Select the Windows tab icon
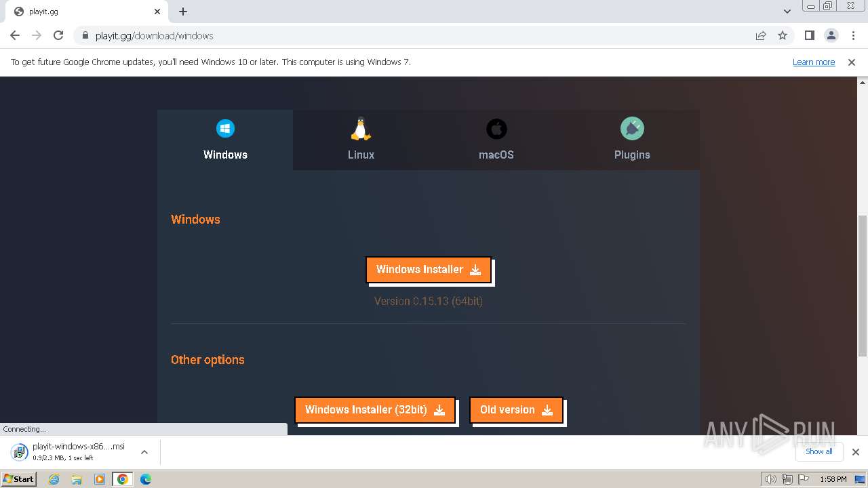This screenshot has height=488, width=868. [x=225, y=128]
